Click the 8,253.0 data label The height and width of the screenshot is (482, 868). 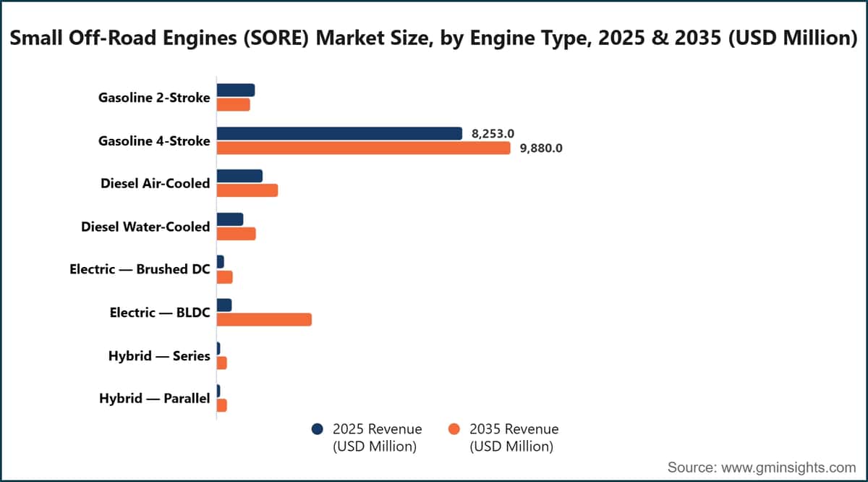tap(493, 133)
